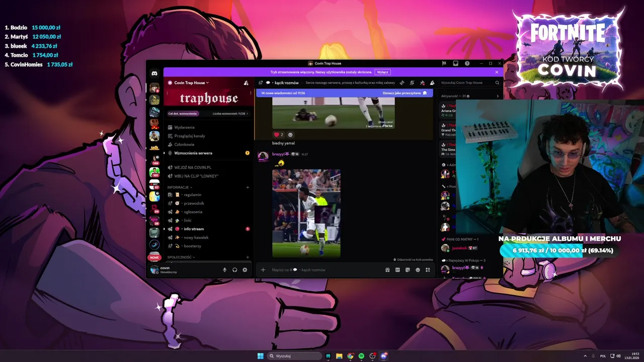Open Członkowie members item
Screen dimensions: 644x362
click(209, 144)
